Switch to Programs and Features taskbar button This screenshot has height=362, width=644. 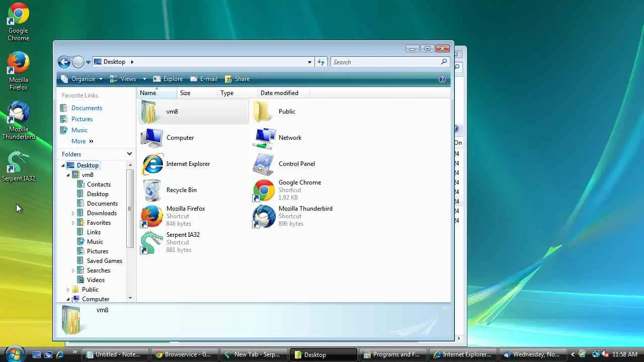pos(393,354)
